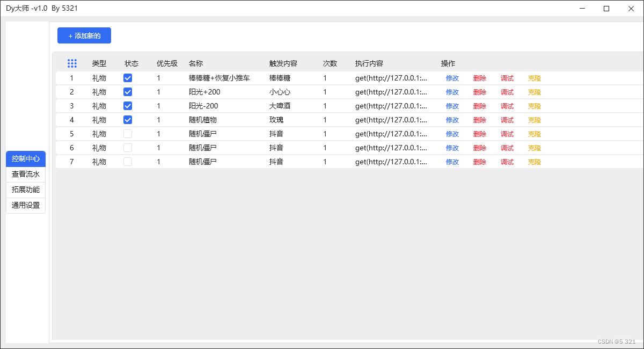
Task: Click the grid dots icon in table header
Action: 72,63
